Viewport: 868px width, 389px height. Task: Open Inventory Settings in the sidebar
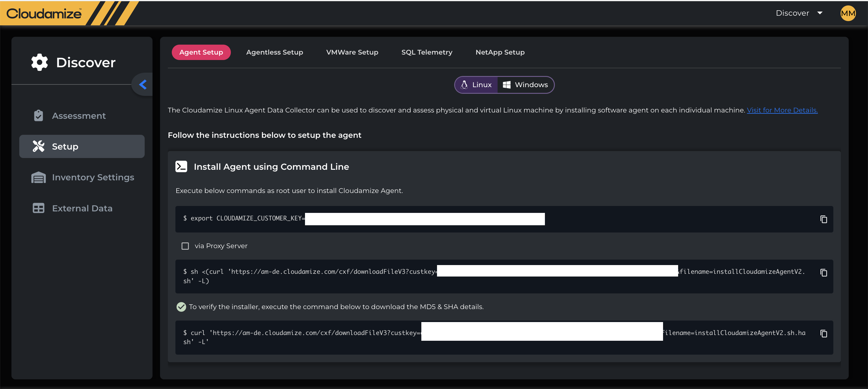coord(93,177)
